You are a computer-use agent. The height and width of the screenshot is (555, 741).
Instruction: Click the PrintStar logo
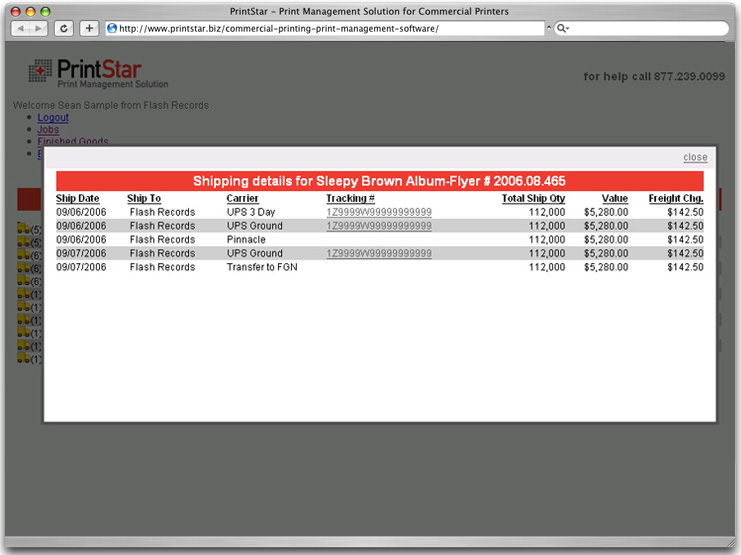point(98,73)
